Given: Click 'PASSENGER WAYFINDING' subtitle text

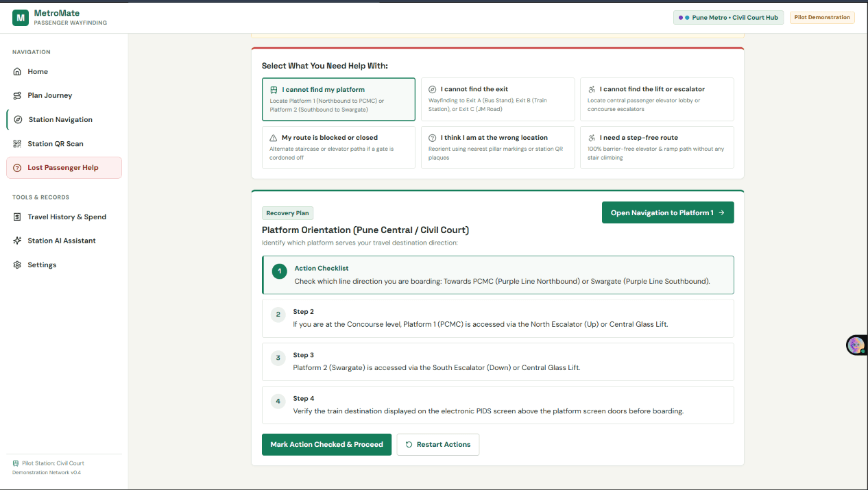Looking at the screenshot, I should click(x=71, y=23).
